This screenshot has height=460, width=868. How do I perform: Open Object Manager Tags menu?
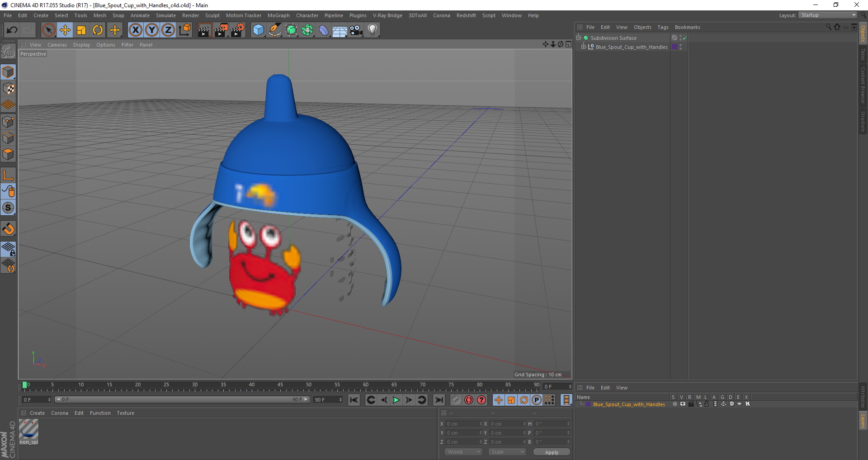click(x=663, y=27)
